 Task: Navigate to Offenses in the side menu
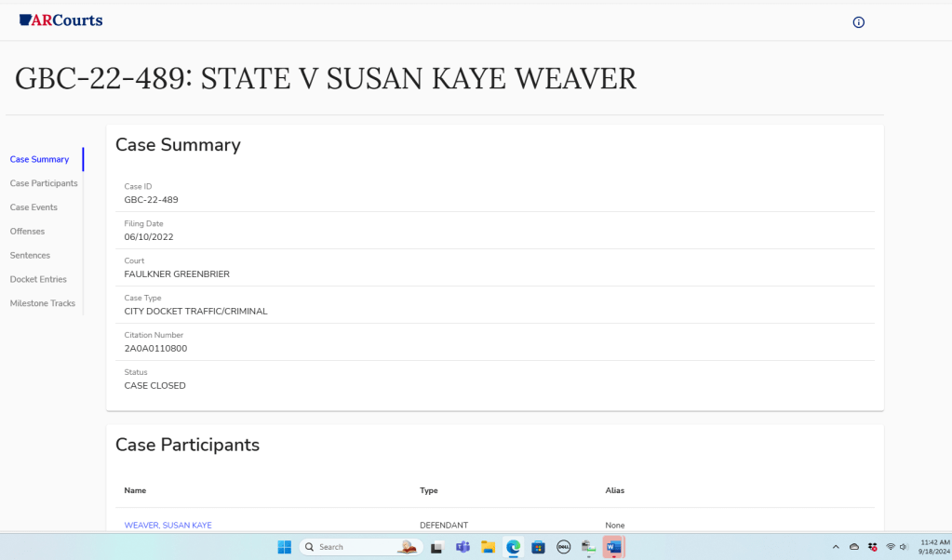pyautogui.click(x=27, y=232)
